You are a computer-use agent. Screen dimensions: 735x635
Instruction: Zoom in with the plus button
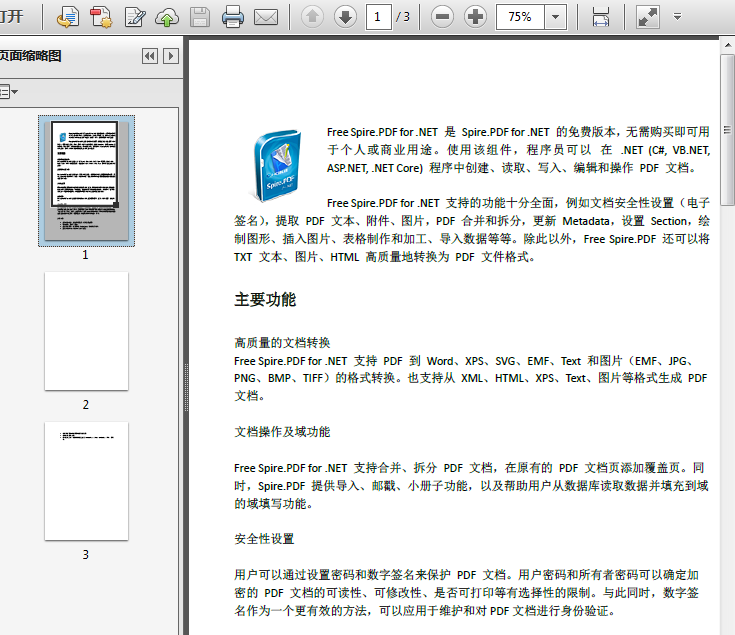475,17
